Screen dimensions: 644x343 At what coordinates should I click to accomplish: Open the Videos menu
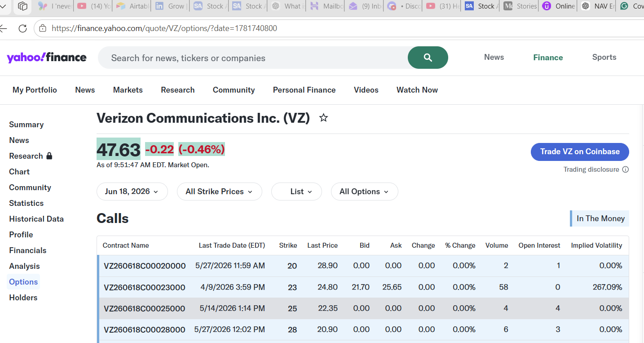pyautogui.click(x=366, y=90)
